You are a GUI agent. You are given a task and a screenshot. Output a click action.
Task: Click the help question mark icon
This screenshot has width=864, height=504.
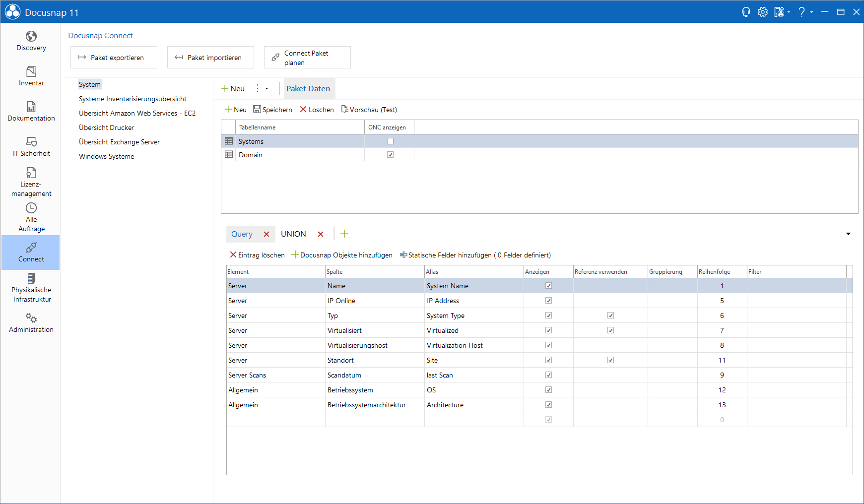pos(801,12)
